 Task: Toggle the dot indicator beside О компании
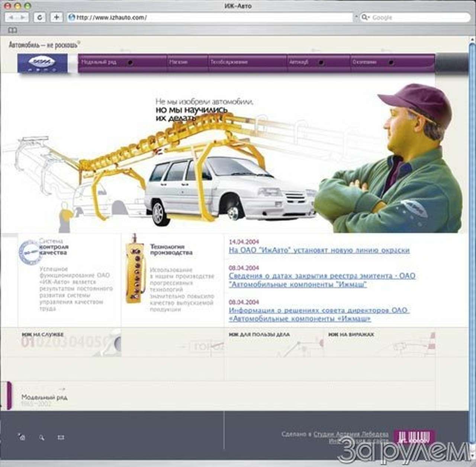390,62
